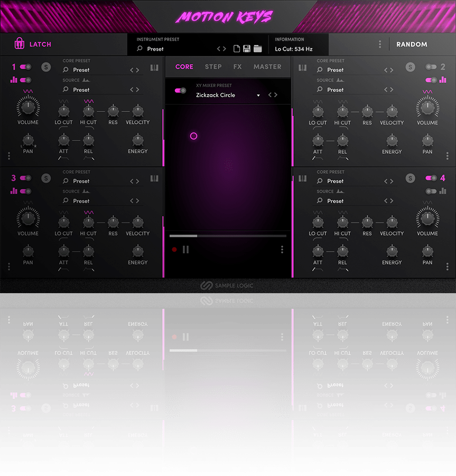Create new instrument preset with page icon

pyautogui.click(x=237, y=49)
